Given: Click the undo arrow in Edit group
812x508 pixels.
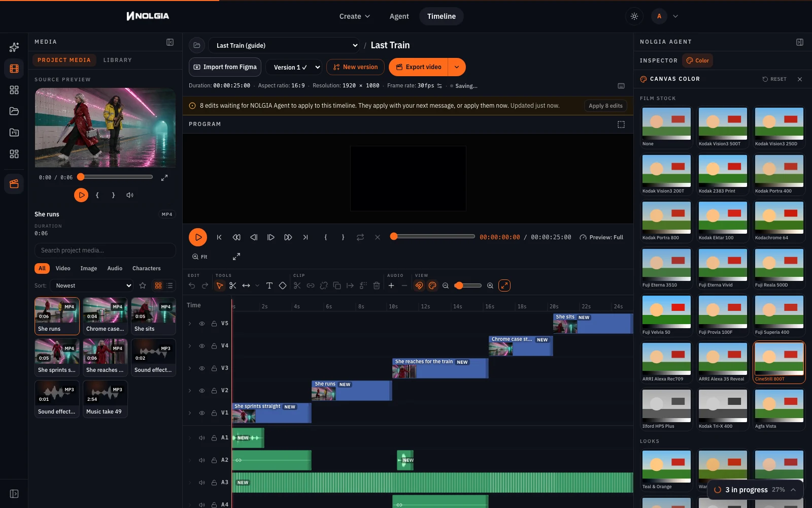Looking at the screenshot, I should (x=192, y=285).
